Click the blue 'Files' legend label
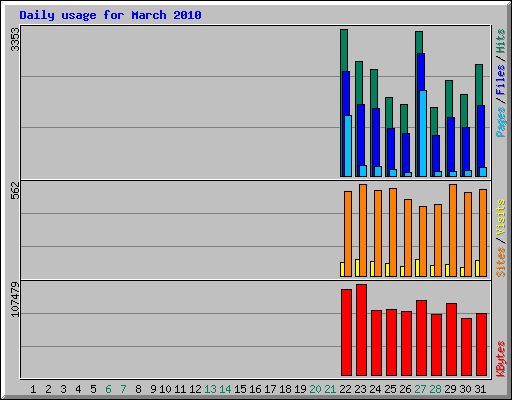This screenshot has width=512, height=400. 500,80
